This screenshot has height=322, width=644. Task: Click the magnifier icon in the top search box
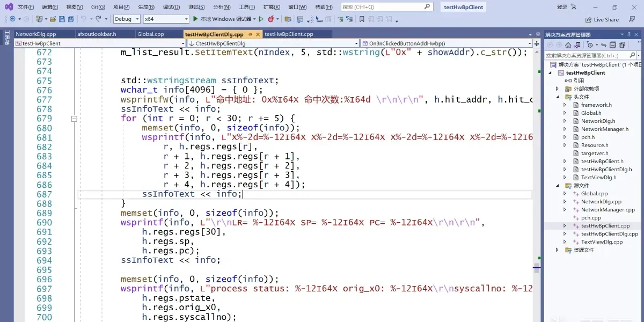pyautogui.click(x=428, y=7)
